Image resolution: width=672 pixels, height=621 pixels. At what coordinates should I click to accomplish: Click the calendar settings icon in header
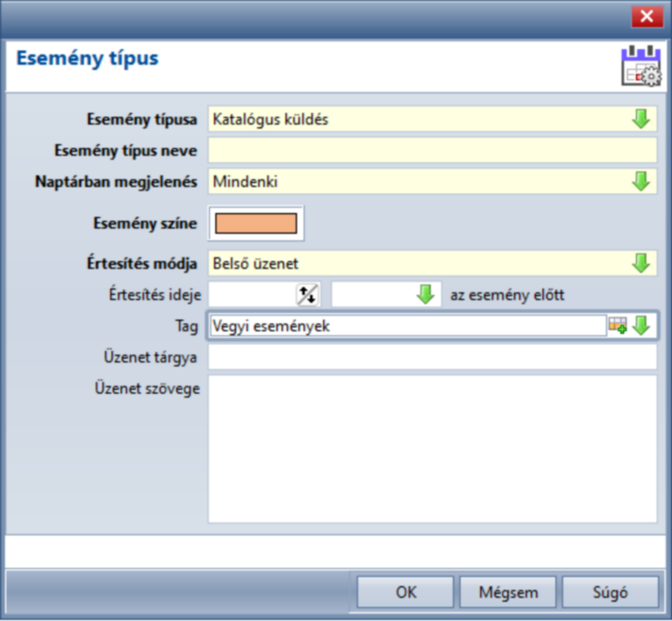point(641,66)
